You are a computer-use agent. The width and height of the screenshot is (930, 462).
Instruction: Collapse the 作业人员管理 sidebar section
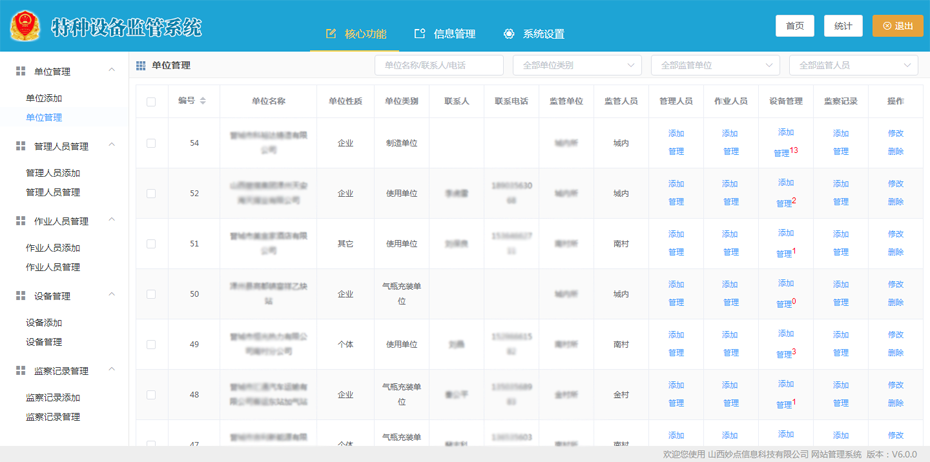point(112,220)
